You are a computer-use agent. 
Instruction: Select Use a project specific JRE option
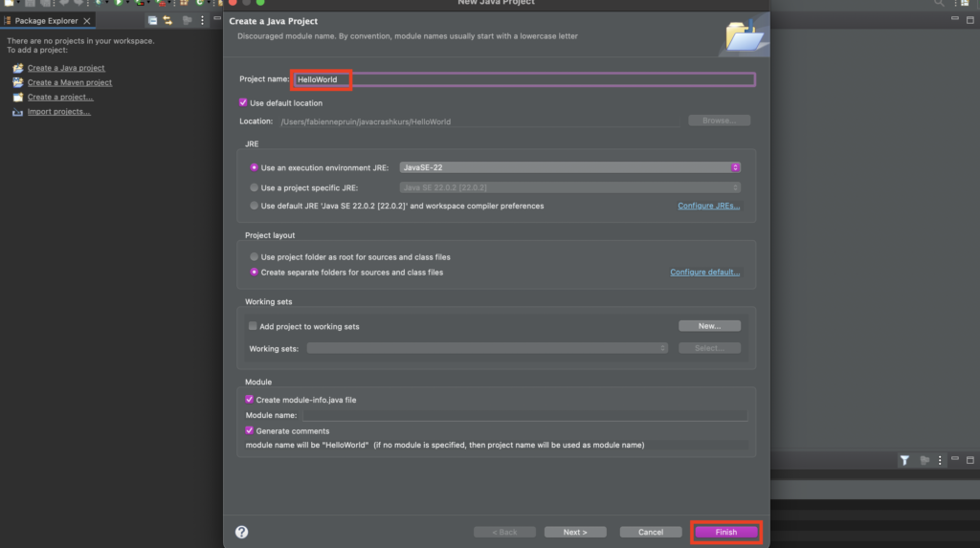point(255,187)
